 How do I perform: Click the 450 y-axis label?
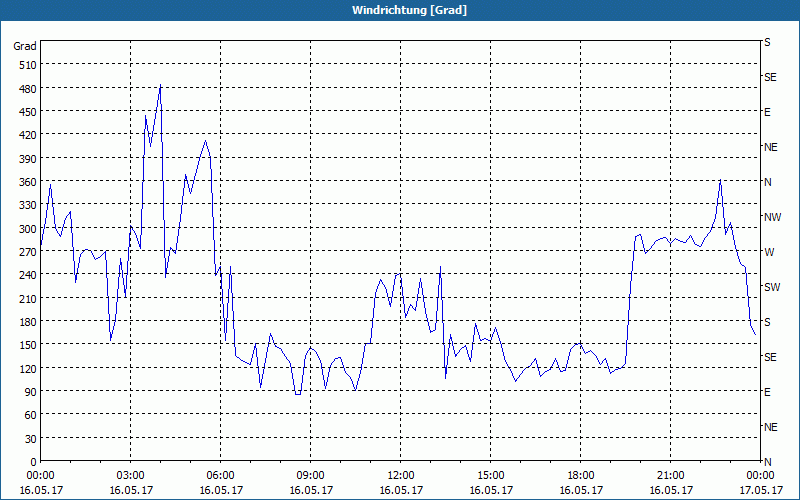coord(28,112)
